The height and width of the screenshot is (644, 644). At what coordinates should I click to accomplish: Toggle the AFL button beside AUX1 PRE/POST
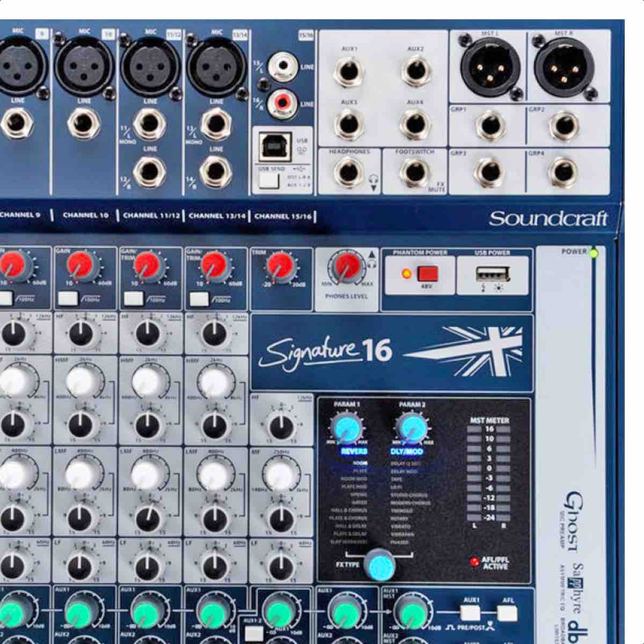tap(508, 613)
